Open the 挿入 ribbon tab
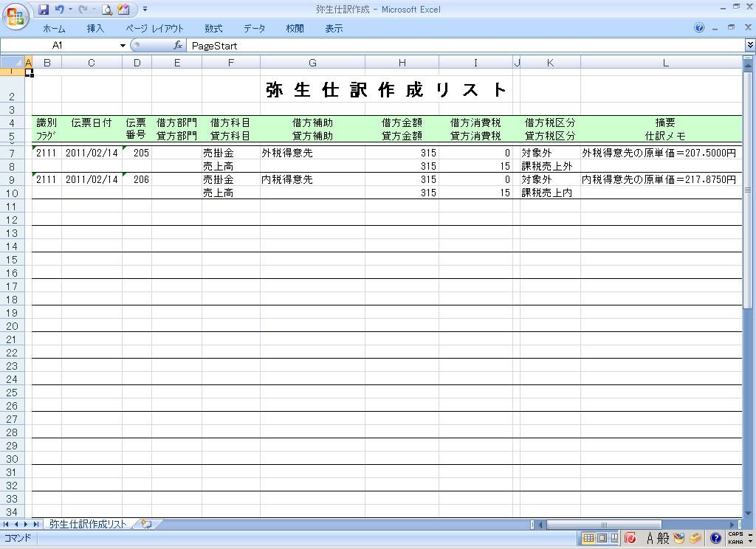The image size is (756, 549). pyautogui.click(x=95, y=29)
